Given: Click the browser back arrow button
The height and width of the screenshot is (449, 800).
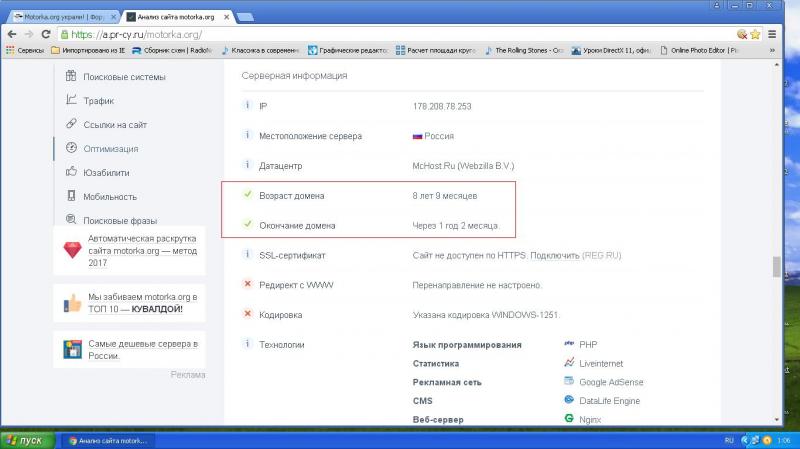Looking at the screenshot, I should [11, 33].
